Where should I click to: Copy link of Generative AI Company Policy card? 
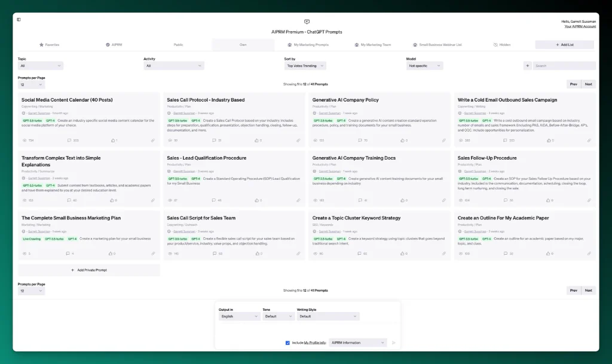point(444,140)
